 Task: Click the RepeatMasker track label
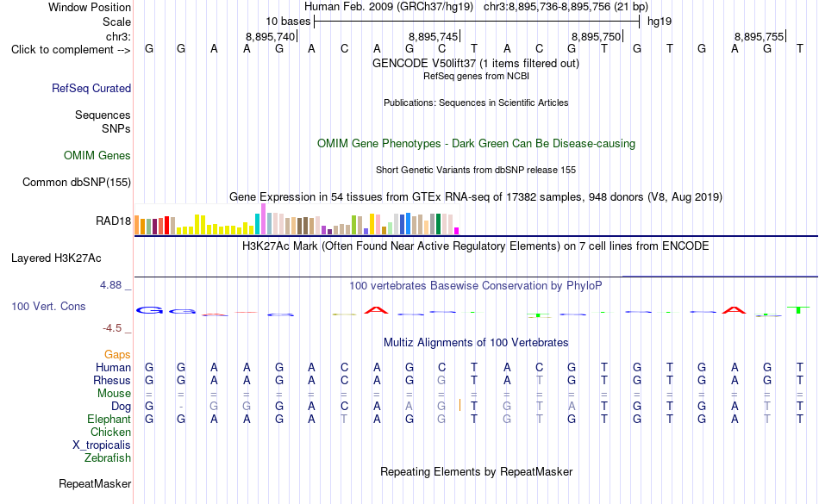tap(95, 483)
